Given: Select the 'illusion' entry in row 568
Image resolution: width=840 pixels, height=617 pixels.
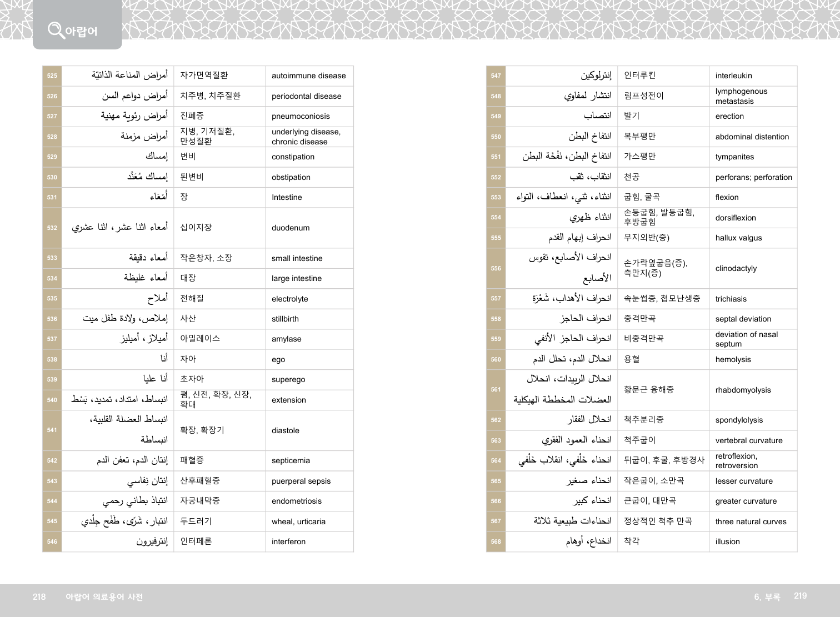Looking at the screenshot, I should (x=727, y=541).
